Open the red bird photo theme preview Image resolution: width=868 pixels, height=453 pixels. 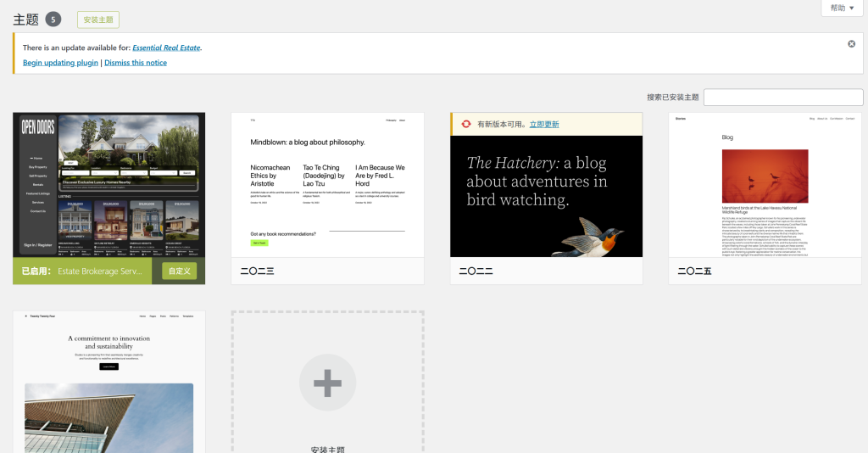click(x=765, y=185)
